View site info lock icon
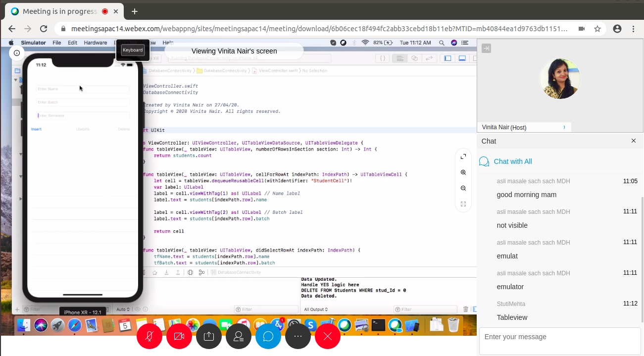The image size is (644, 356). [63, 29]
